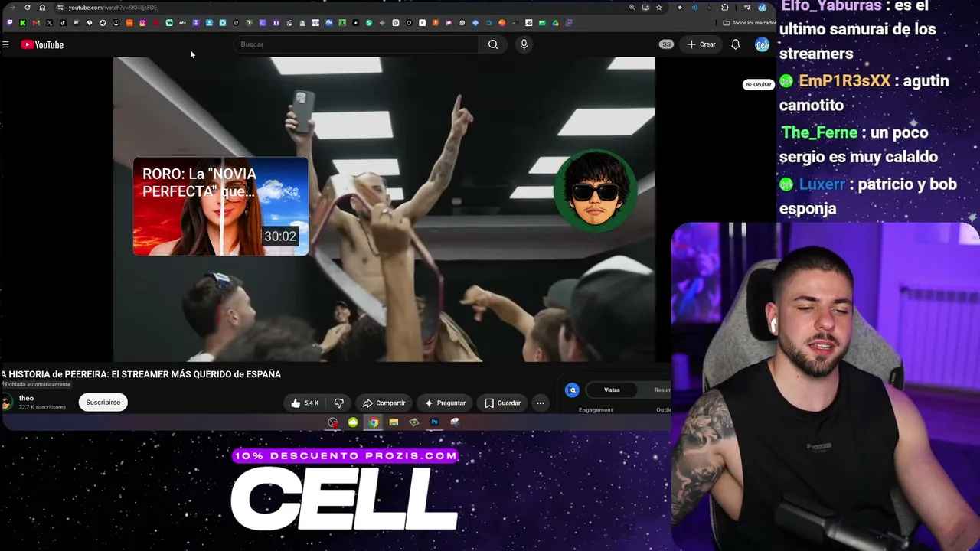Open the theo channel name link
980x551 pixels.
click(26, 398)
